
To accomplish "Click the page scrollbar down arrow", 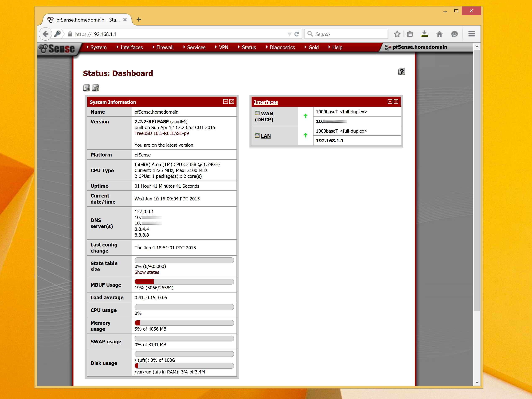I will pos(477,382).
